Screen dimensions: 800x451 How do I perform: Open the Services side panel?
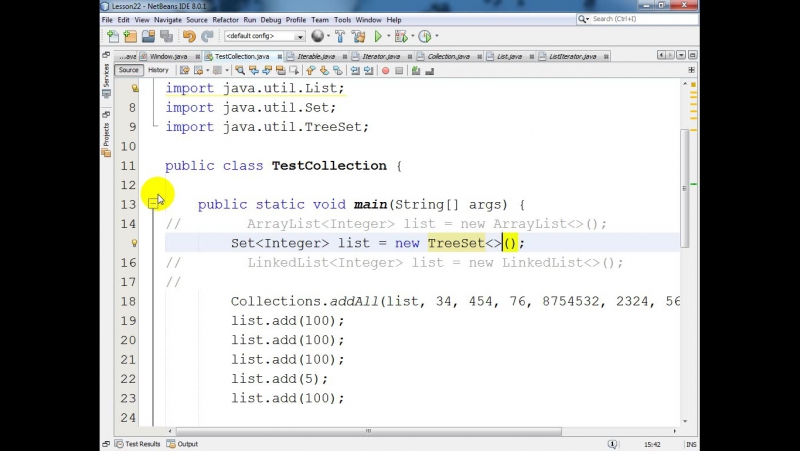pos(106,81)
